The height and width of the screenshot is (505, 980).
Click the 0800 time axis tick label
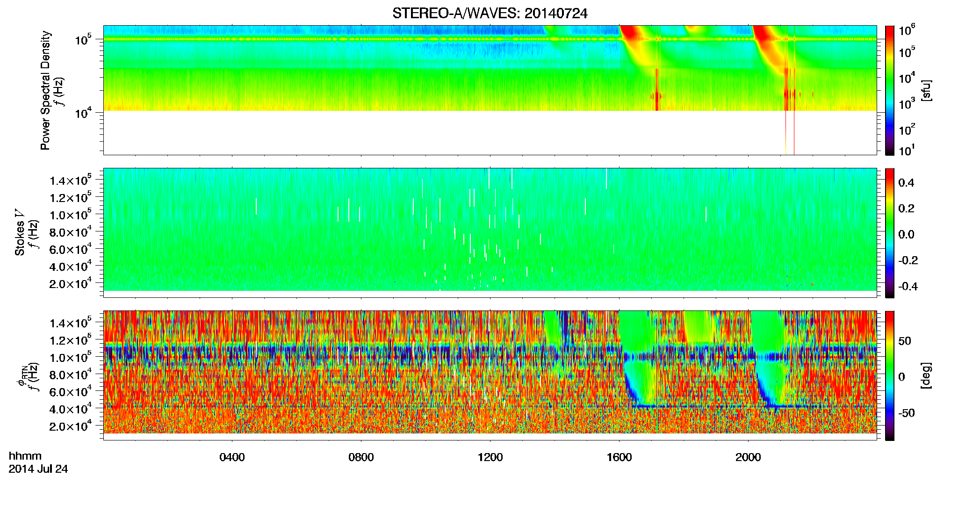pyautogui.click(x=361, y=457)
